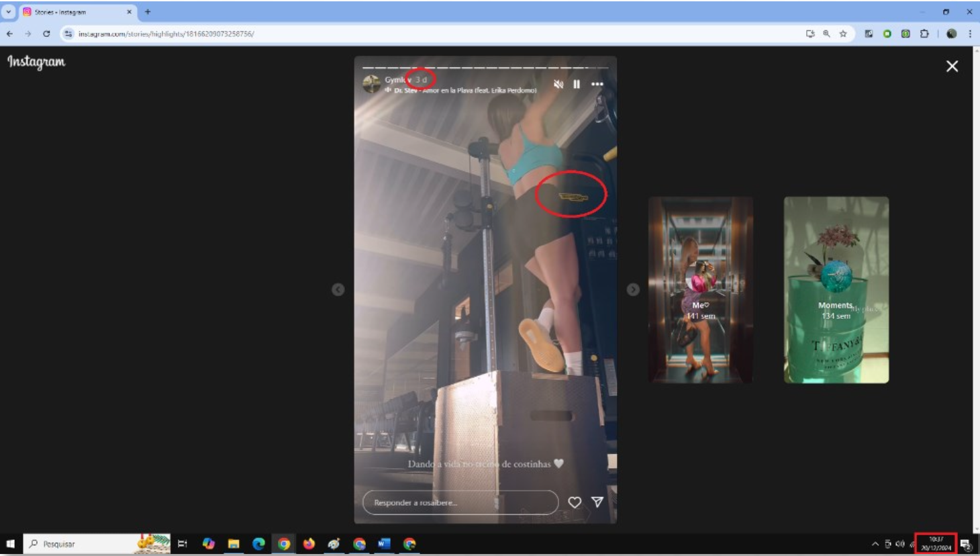Pause the playing story
This screenshot has width=980, height=556.
(x=577, y=84)
